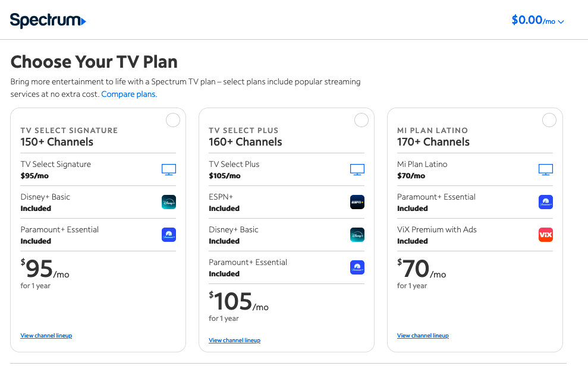This screenshot has width=588, height=369.
Task: Click the ESPN+ icon in TV Select Plus
Action: pyautogui.click(x=357, y=202)
